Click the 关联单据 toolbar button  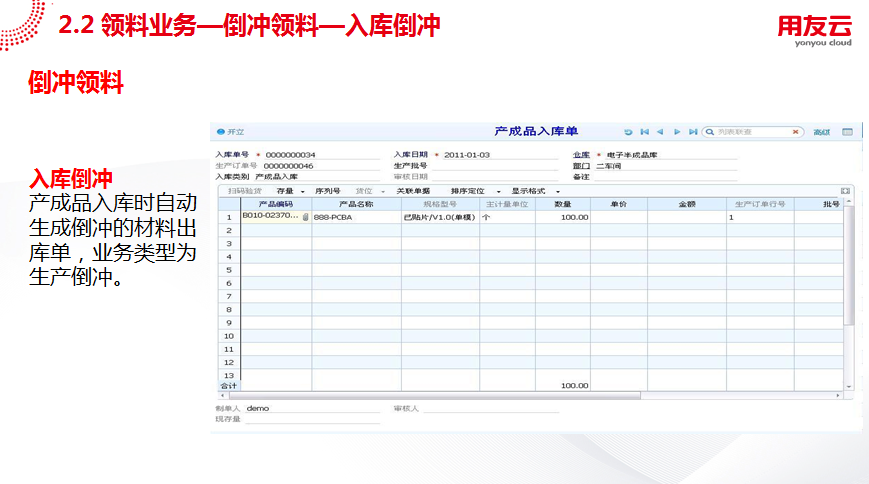pyautogui.click(x=413, y=191)
